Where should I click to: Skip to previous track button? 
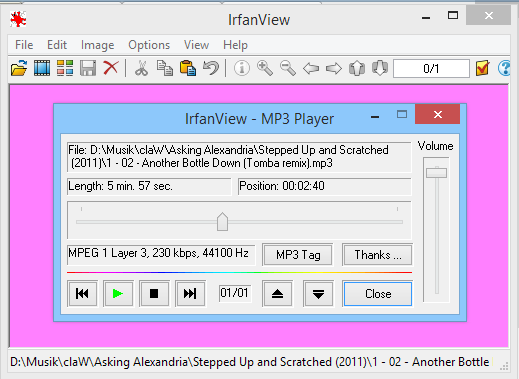[x=82, y=294]
